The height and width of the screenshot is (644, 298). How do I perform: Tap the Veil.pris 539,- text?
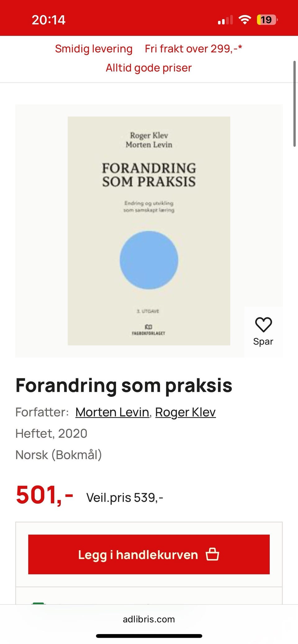click(125, 498)
